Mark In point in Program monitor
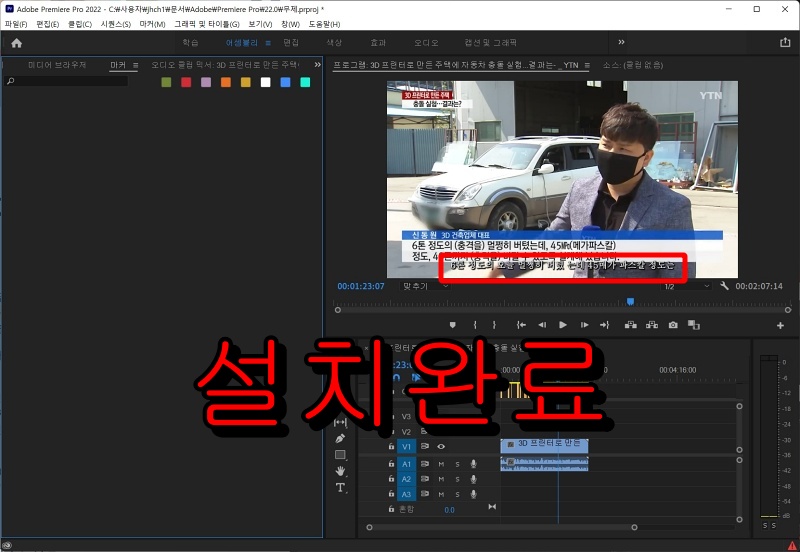 475,325
